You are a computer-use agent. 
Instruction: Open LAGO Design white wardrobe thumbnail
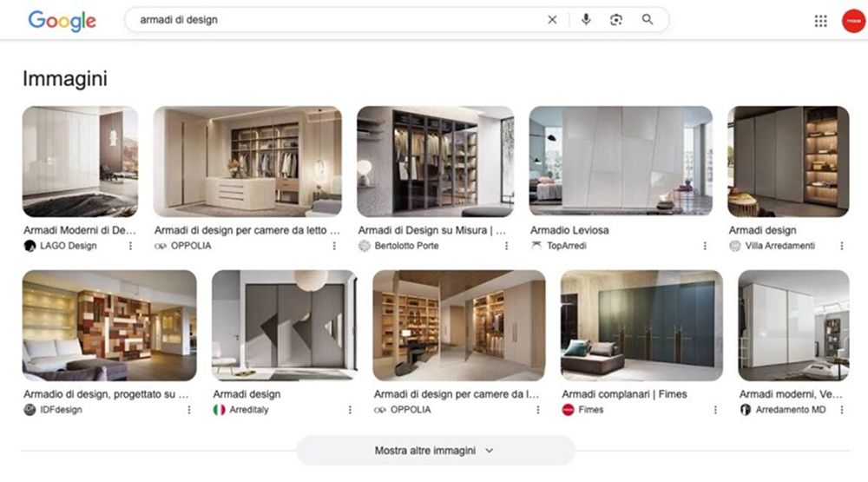pyautogui.click(x=80, y=162)
